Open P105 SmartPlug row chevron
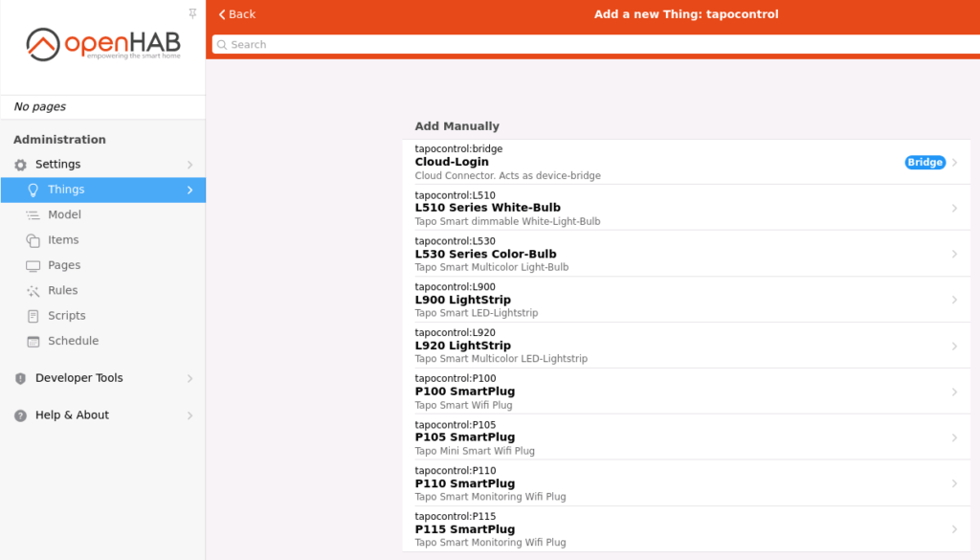This screenshot has height=560, width=980. [x=954, y=437]
